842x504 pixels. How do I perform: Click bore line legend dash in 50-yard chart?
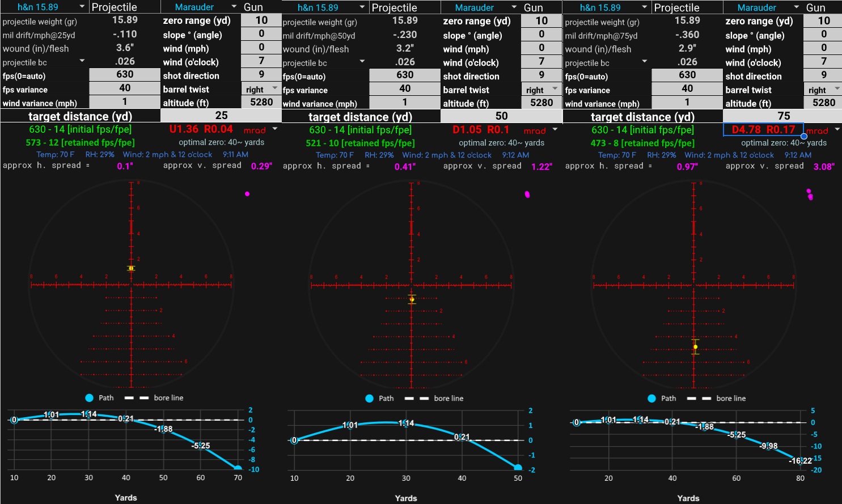pos(417,399)
